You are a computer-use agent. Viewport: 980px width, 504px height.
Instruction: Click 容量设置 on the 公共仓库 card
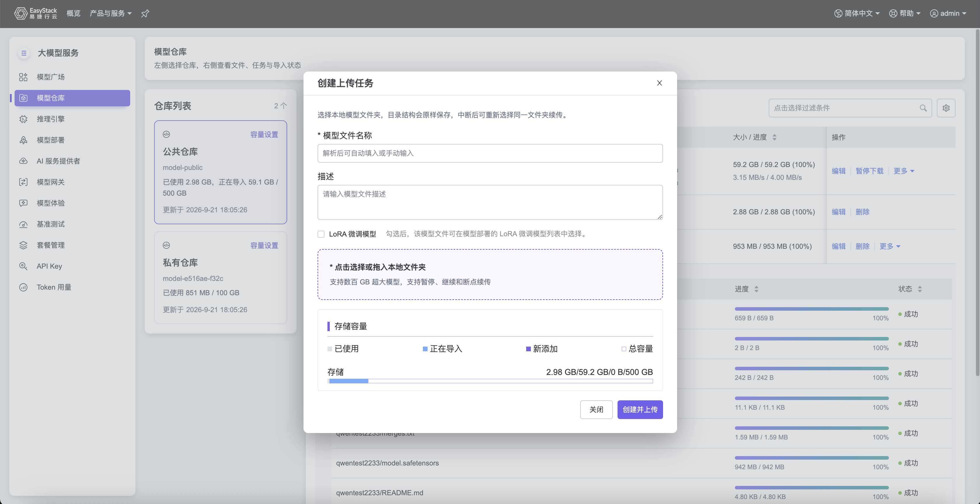click(x=264, y=134)
